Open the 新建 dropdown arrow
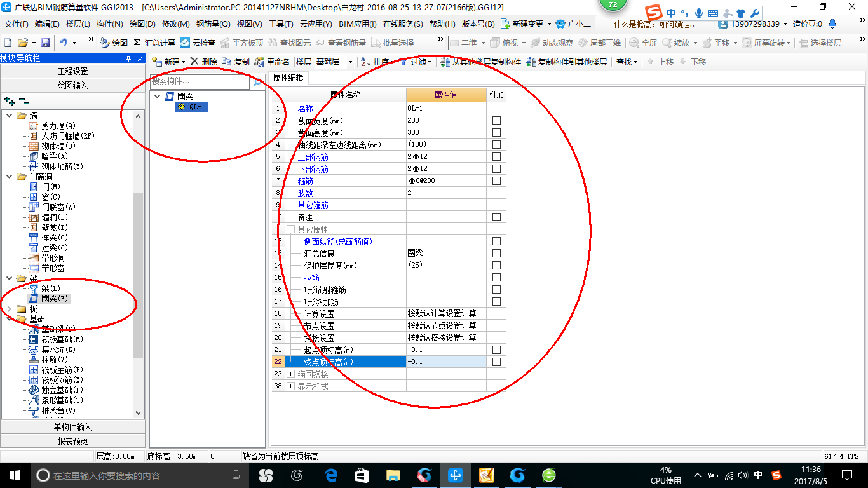Screen dimensions: 868x488 click(183, 62)
